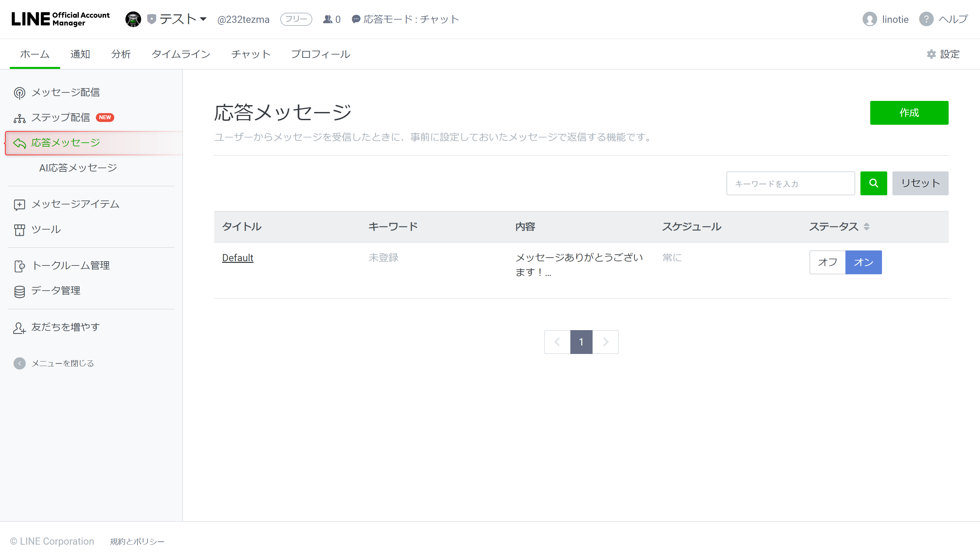This screenshot has width=980, height=560.
Task: Select the メッセージ配信 broadcast icon in sidebar
Action: click(x=19, y=92)
